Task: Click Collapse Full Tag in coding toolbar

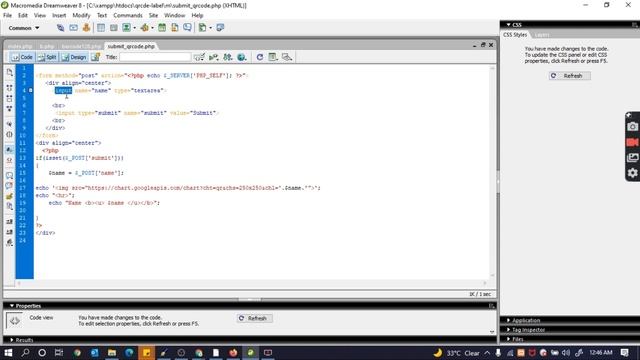Action: pyautogui.click(x=9, y=88)
